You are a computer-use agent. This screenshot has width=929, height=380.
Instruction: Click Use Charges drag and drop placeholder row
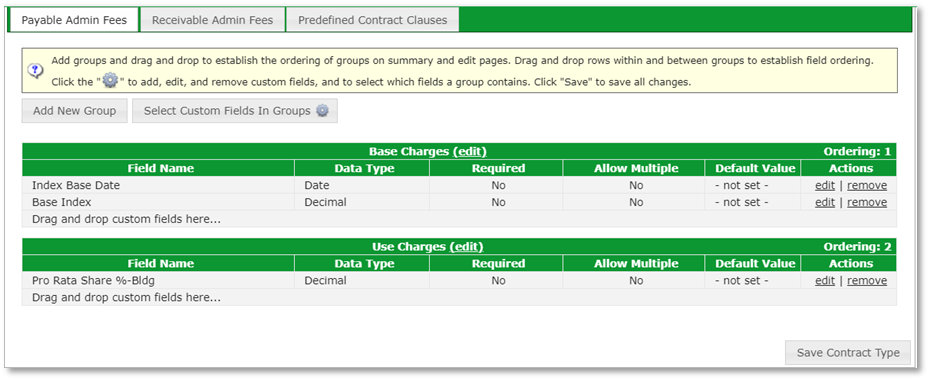459,298
